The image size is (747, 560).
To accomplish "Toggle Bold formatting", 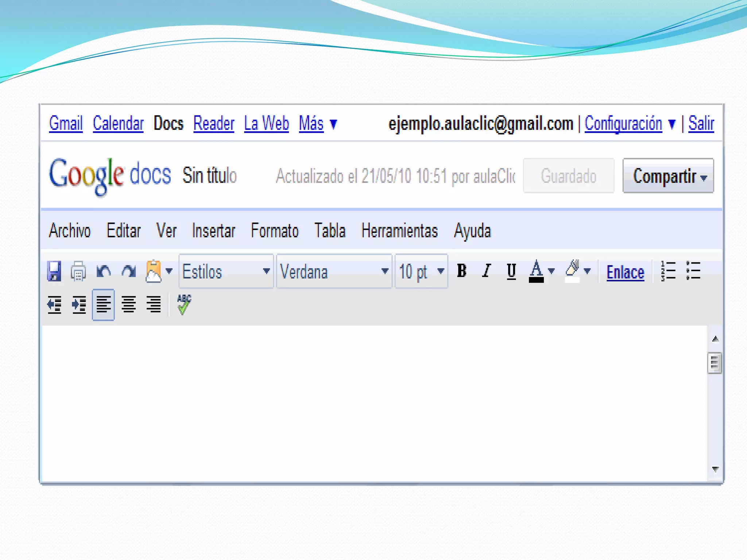I will (461, 271).
